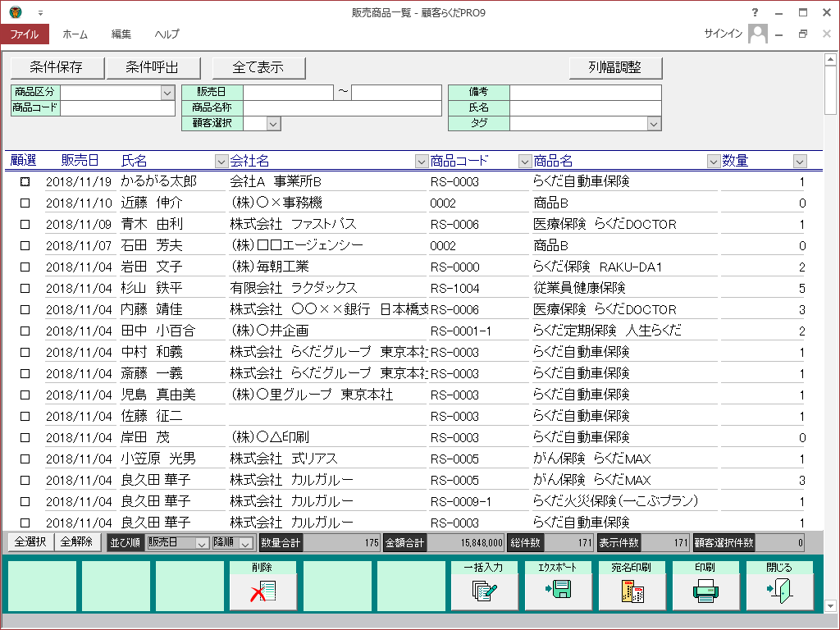Open the ヘルプ tab
The height and width of the screenshot is (630, 840).
click(167, 34)
